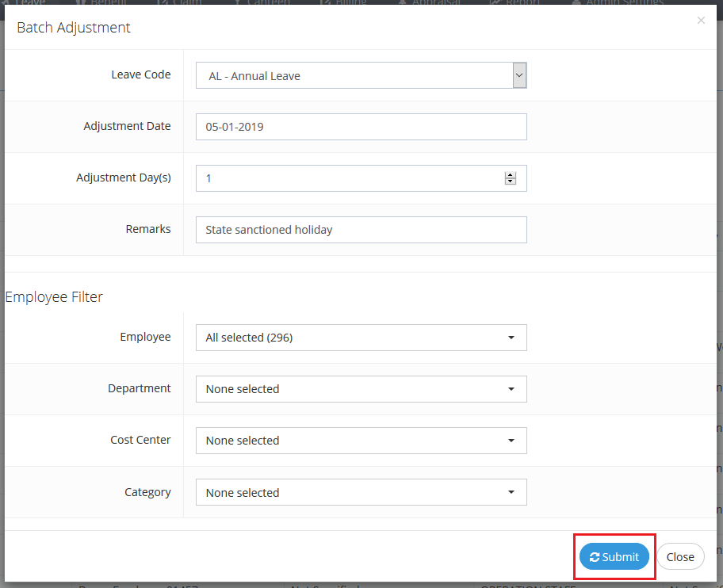Click the Cost Center label
This screenshot has width=723, height=588.
point(140,440)
